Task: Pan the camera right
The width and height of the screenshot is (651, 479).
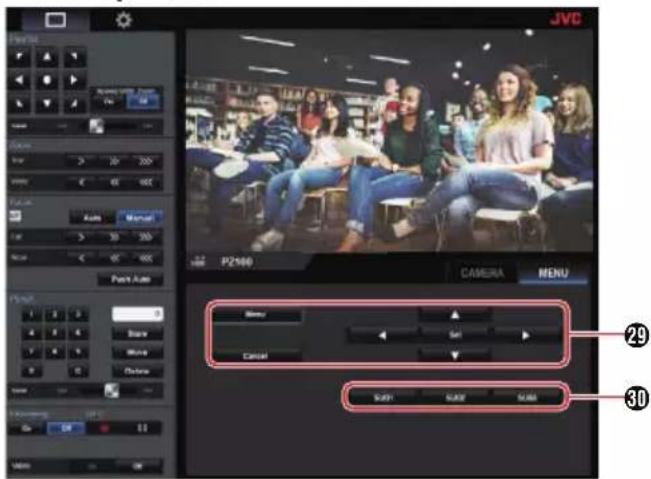Action: click(x=75, y=80)
